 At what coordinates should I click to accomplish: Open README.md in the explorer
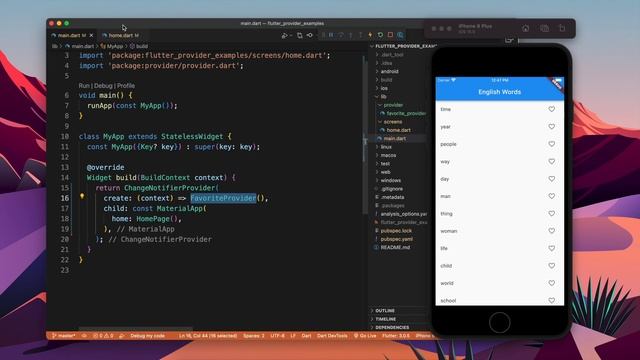coord(395,247)
